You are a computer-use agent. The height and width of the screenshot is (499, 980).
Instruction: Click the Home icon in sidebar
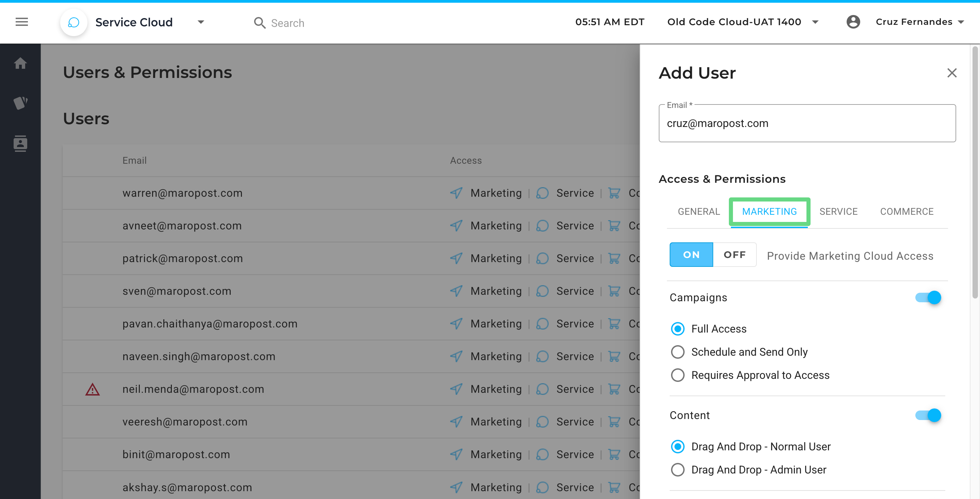click(x=20, y=63)
